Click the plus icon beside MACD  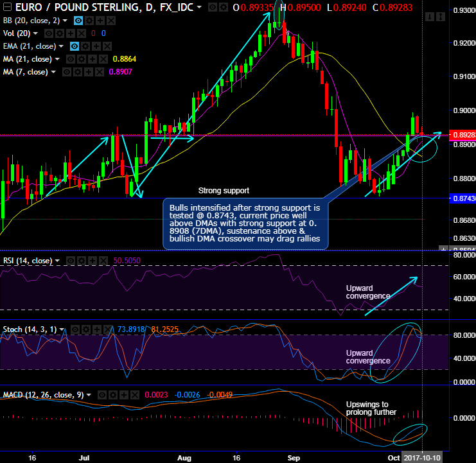pos(124,395)
